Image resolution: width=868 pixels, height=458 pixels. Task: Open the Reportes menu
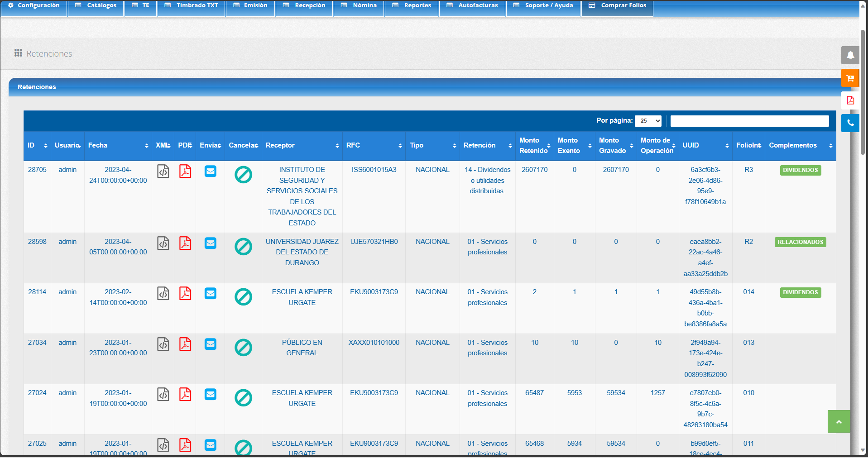click(x=412, y=6)
